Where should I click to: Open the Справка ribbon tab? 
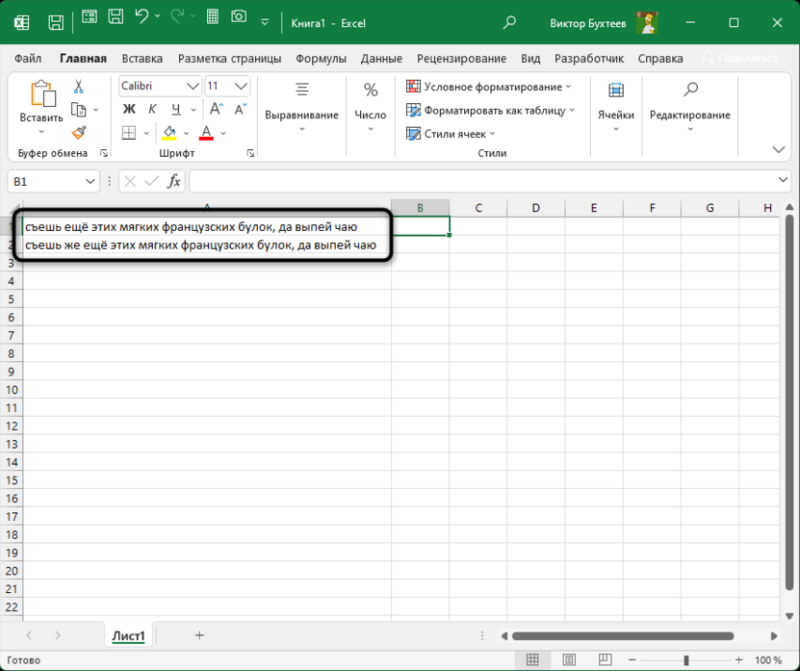(660, 59)
